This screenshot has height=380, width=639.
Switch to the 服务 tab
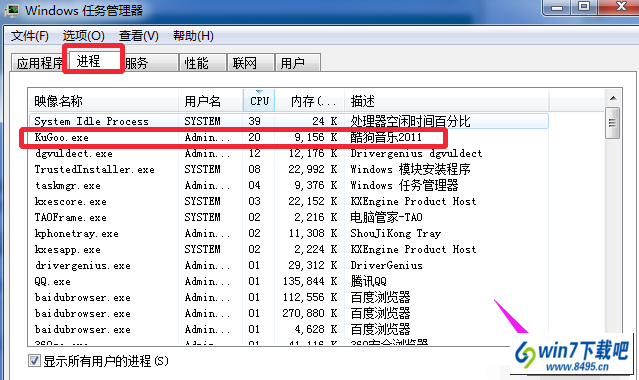tap(150, 63)
